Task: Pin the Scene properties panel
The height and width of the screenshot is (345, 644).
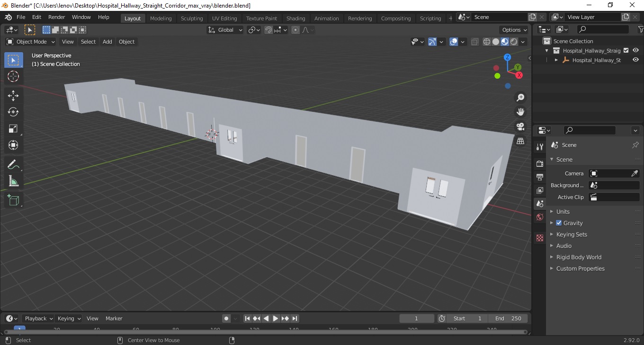Action: coord(635,145)
